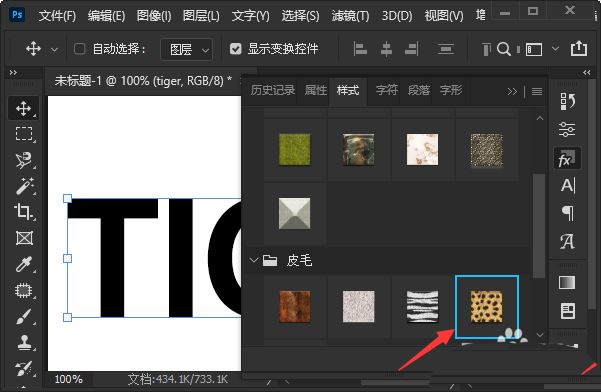
Task: Select the Eyedropper tool
Action: (24, 264)
